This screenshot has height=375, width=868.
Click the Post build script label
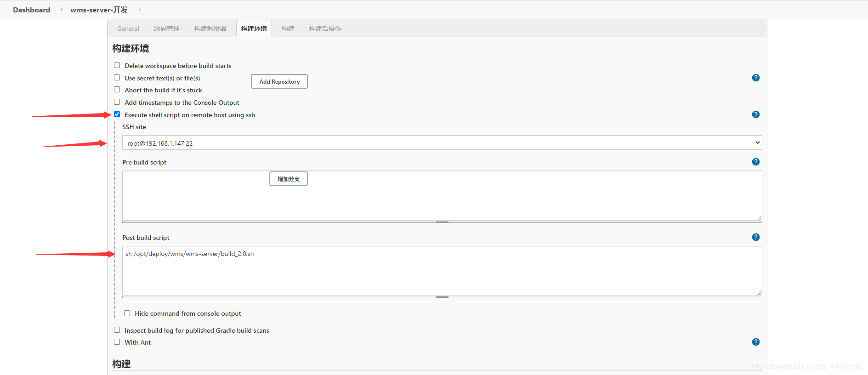[x=146, y=238]
